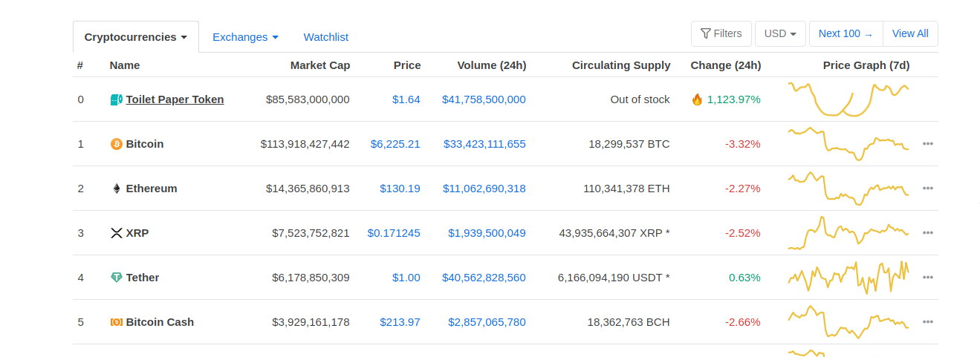Click the View All button

tap(909, 34)
